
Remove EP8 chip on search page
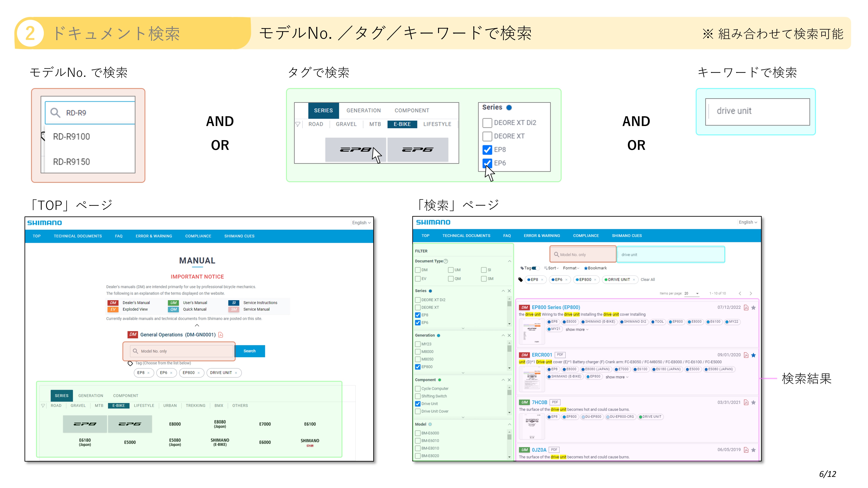(542, 280)
